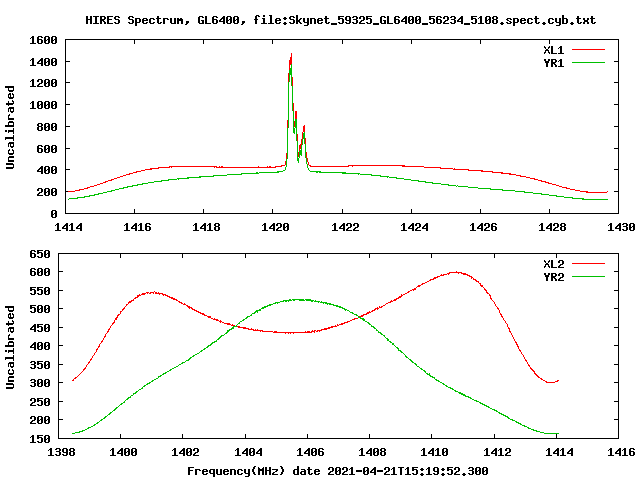Screen dimensions: 640x480
Task: Click the 650 y-axis tick label
Action: pyautogui.click(x=40, y=254)
